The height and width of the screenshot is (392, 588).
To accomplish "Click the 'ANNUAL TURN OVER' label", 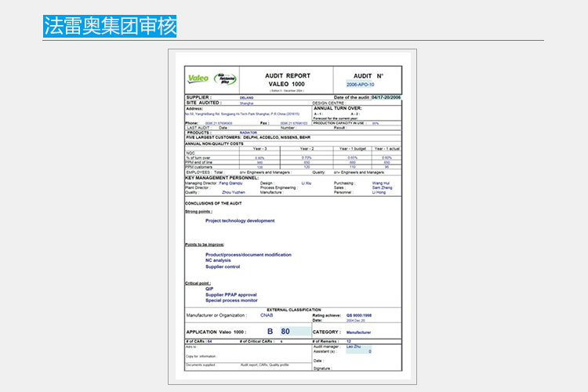I will coord(338,108).
